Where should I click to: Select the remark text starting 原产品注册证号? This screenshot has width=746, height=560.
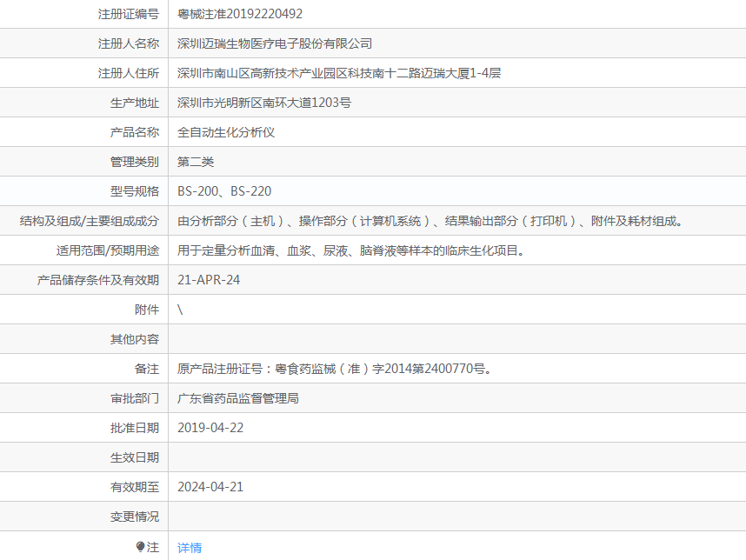335,369
